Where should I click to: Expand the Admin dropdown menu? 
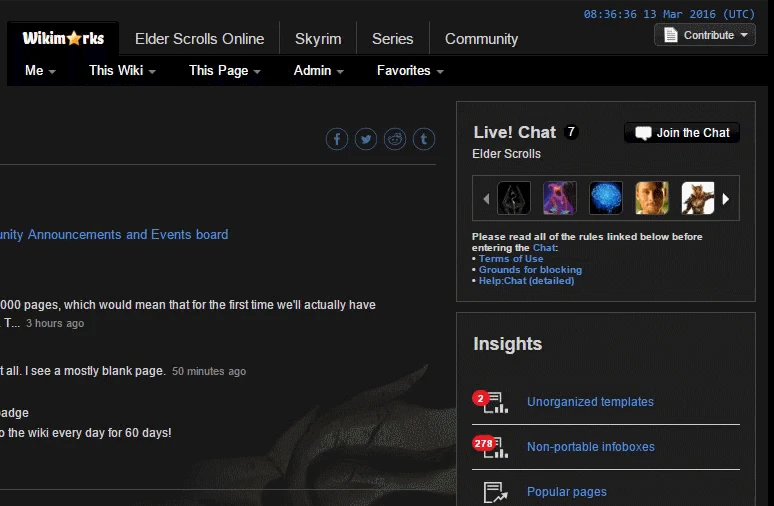coord(318,71)
